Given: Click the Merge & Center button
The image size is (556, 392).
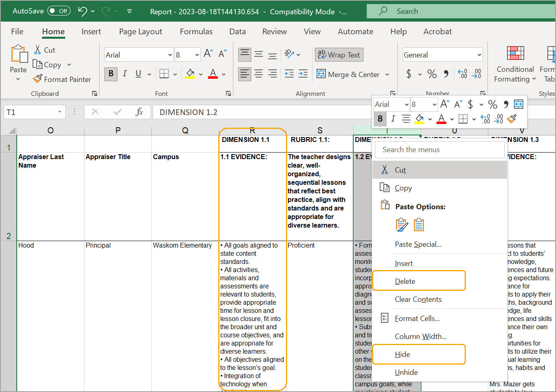Looking at the screenshot, I should [x=348, y=74].
